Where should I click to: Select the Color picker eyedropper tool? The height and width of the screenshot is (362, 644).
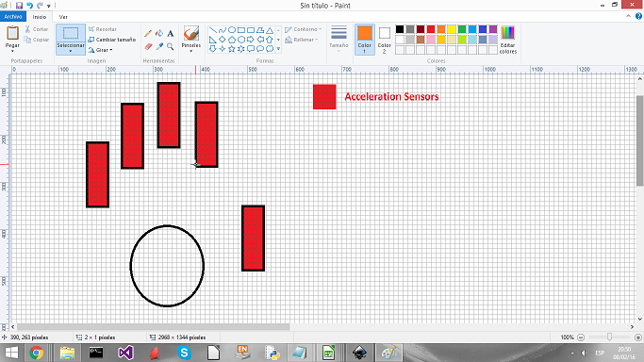(x=159, y=46)
